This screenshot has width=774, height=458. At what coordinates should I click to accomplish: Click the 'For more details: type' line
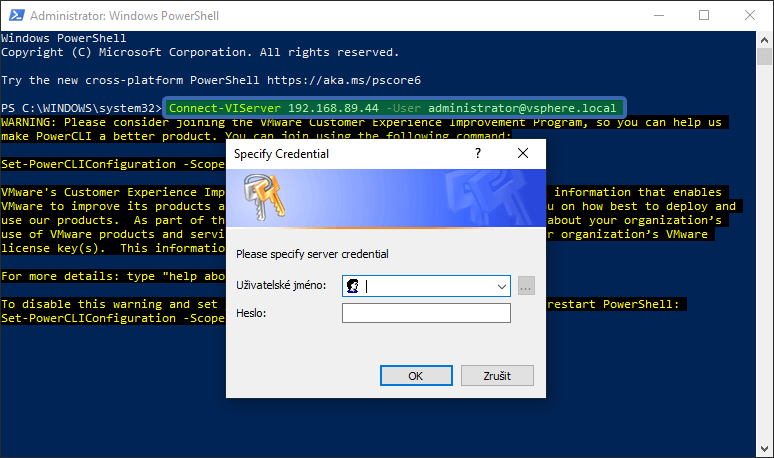(113, 276)
